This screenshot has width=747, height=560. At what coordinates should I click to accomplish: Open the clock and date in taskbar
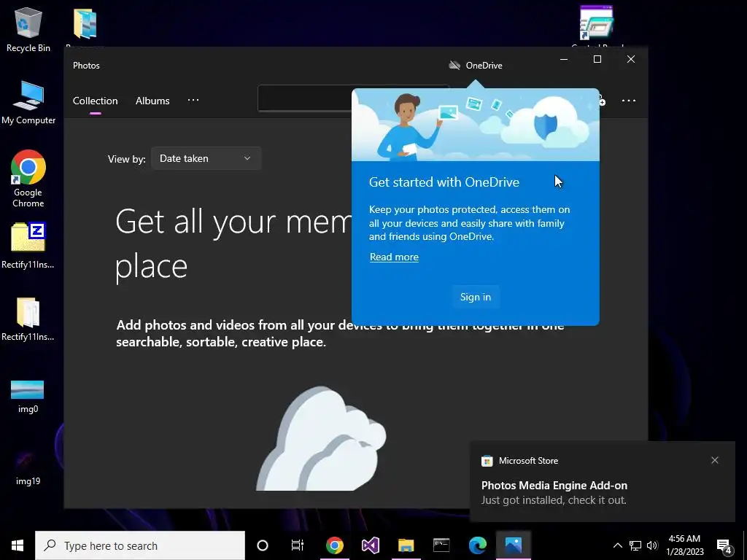coord(684,545)
